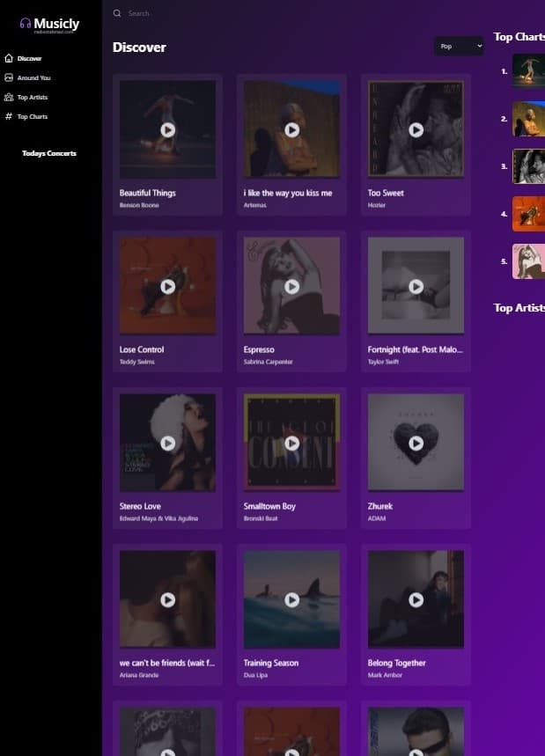Open the Lose Control song title link
This screenshot has width=545, height=756.
142,349
